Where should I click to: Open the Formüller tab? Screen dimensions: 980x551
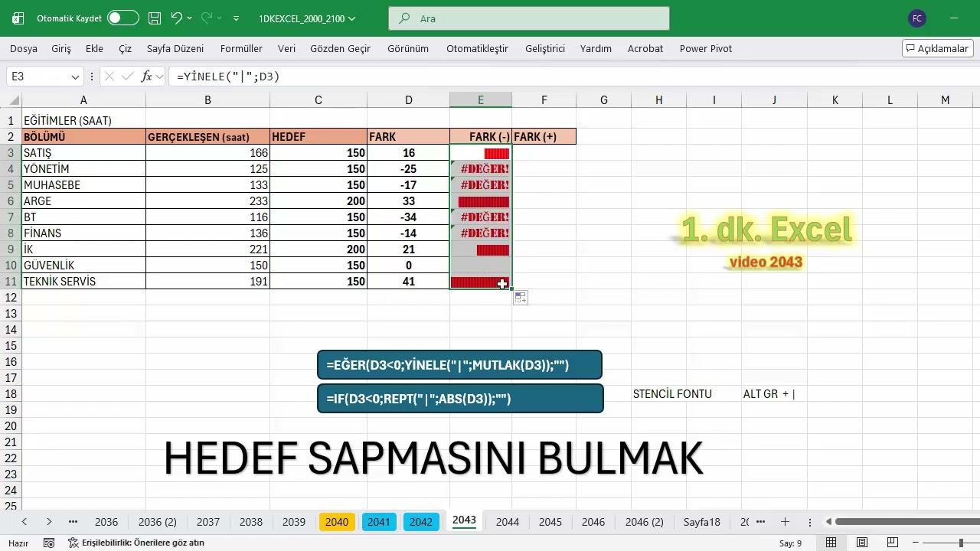coord(241,48)
